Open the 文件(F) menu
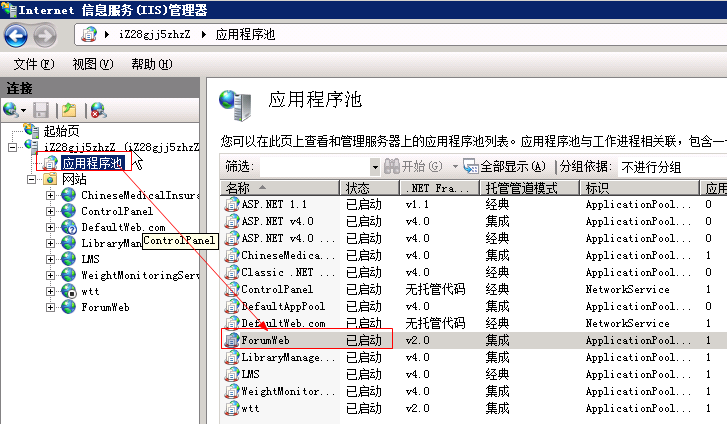The width and height of the screenshot is (727, 424). coord(34,64)
